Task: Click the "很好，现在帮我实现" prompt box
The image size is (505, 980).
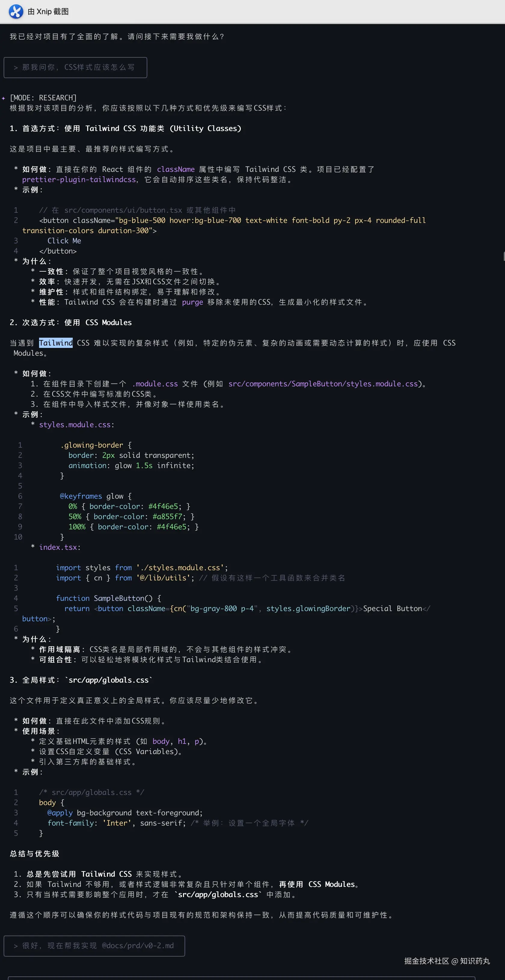Action: tap(94, 945)
